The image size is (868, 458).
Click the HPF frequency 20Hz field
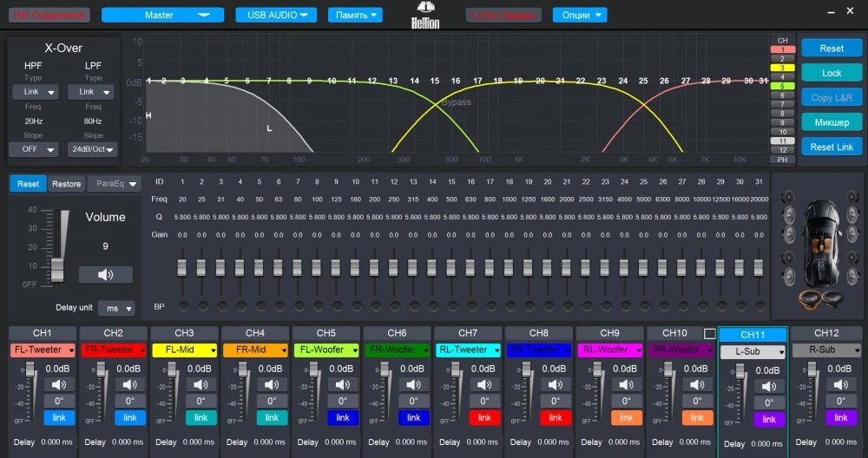click(x=33, y=121)
